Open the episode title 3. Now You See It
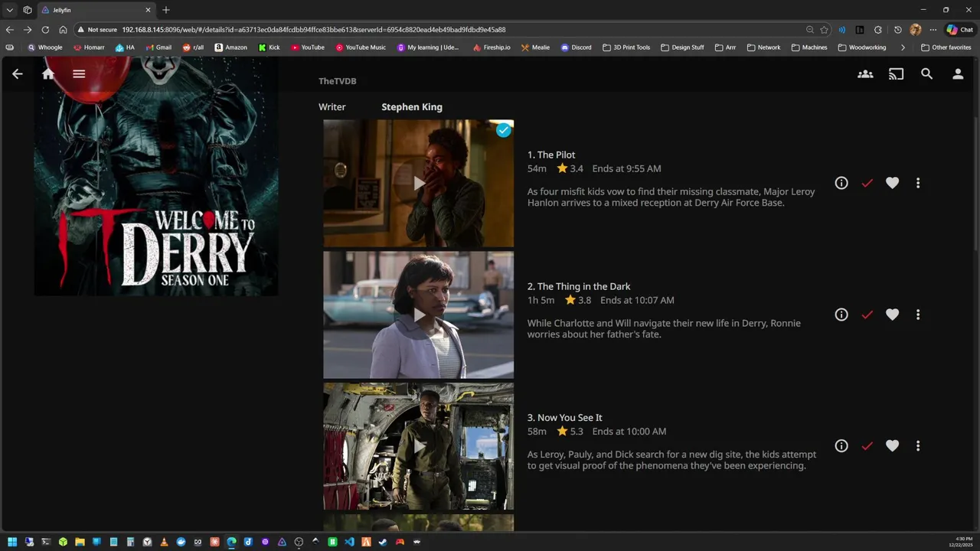 tap(565, 418)
